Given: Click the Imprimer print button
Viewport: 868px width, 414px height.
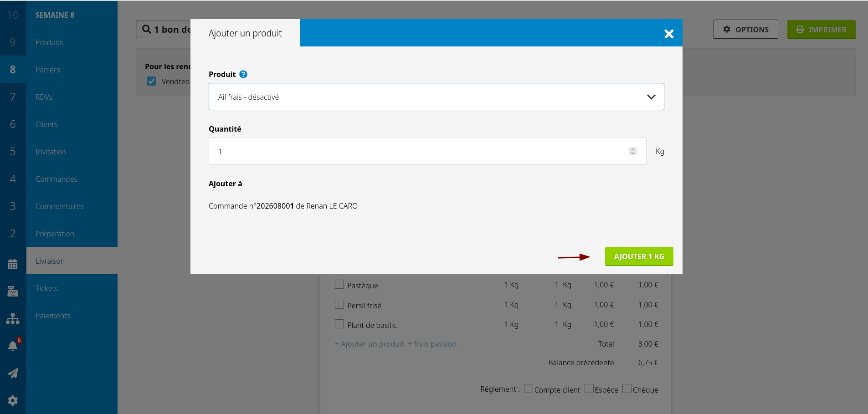Looking at the screenshot, I should (x=821, y=30).
